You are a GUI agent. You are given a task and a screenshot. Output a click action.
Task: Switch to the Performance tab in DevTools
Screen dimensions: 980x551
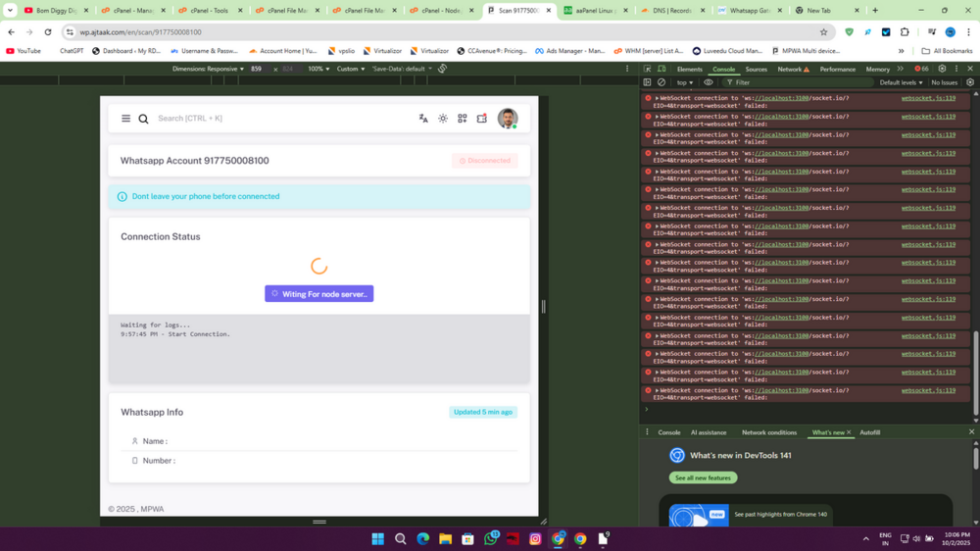(x=838, y=70)
